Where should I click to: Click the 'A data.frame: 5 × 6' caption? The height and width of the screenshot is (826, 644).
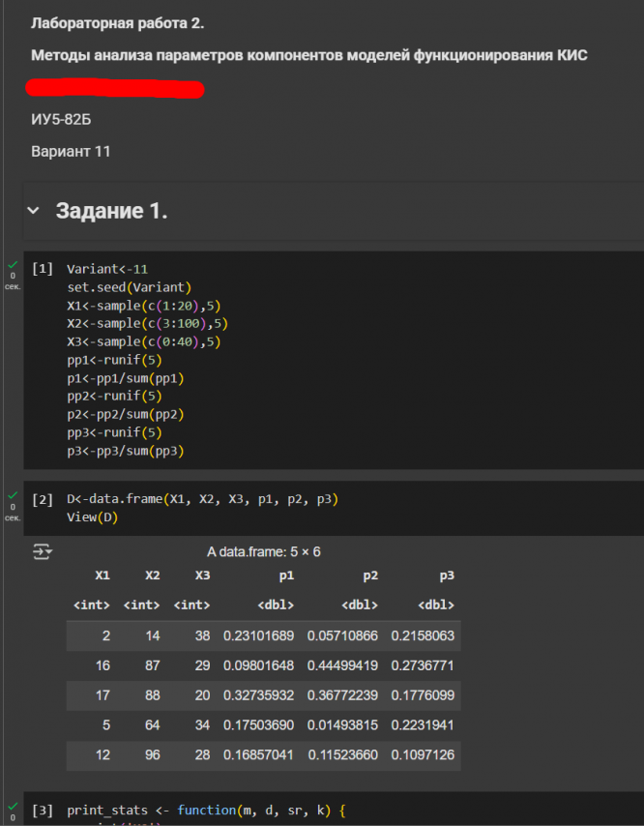263,552
